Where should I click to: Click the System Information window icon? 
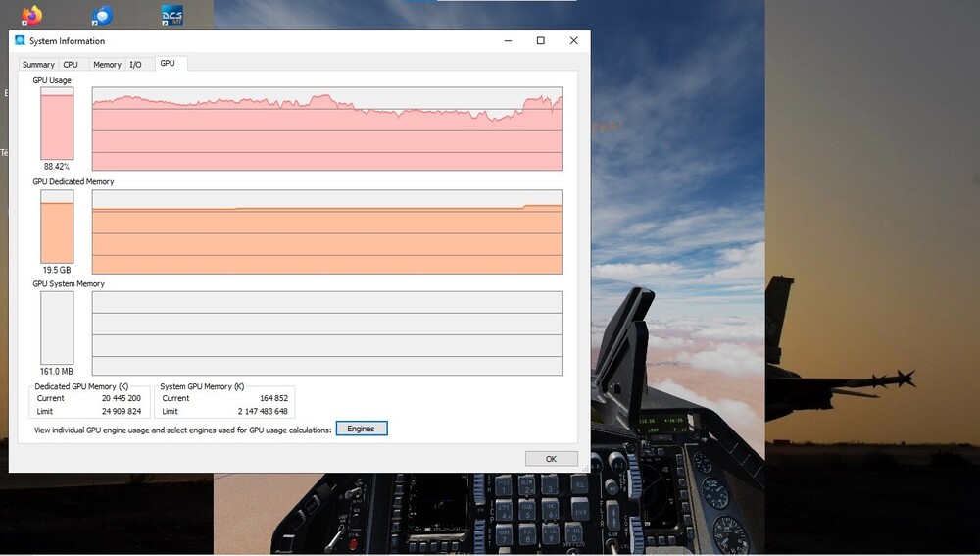coord(20,40)
